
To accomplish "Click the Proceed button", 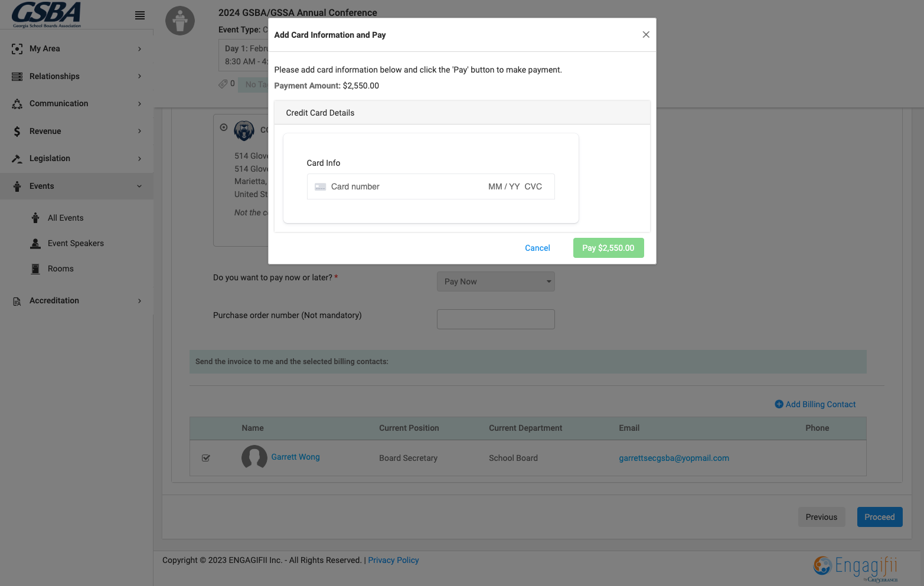I will [x=880, y=517].
